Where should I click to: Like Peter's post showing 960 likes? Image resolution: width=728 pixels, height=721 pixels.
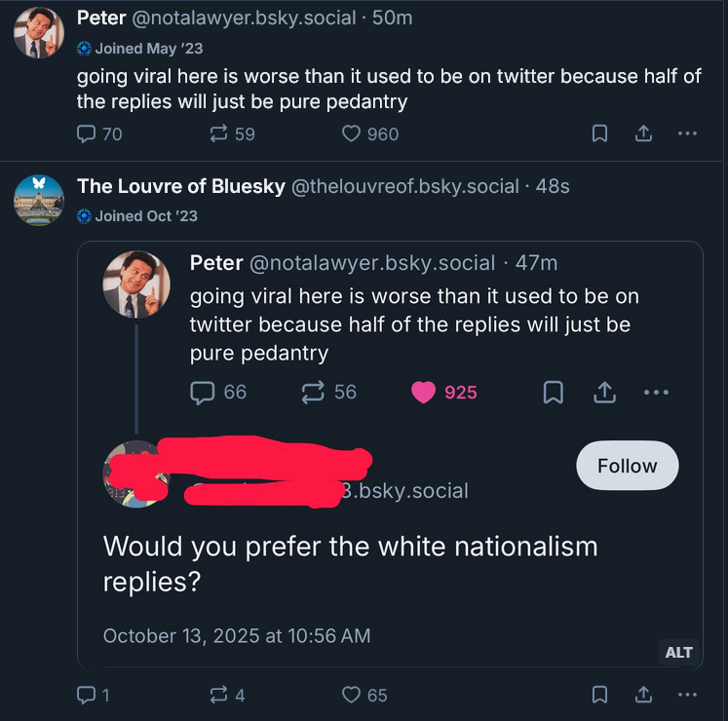[x=353, y=134]
